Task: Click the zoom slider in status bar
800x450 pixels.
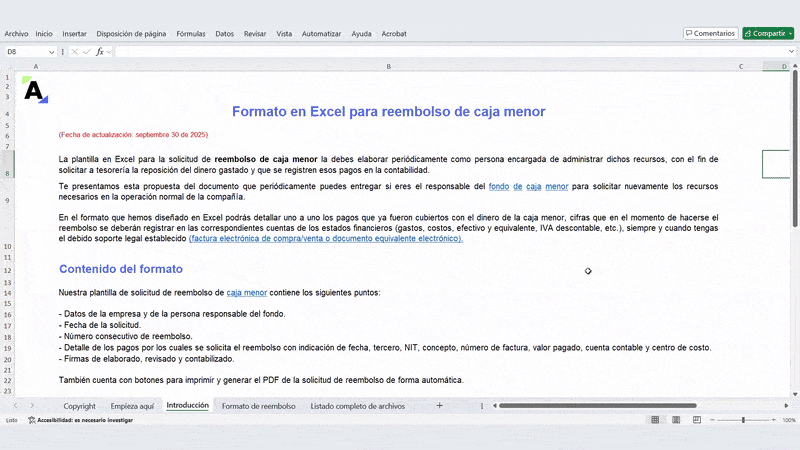Action: click(x=743, y=421)
